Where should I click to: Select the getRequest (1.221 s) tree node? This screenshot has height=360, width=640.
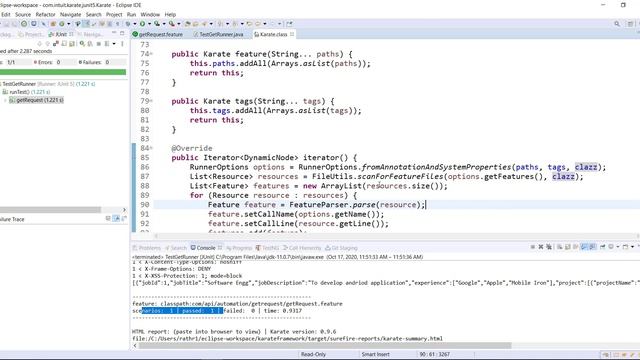point(36,100)
